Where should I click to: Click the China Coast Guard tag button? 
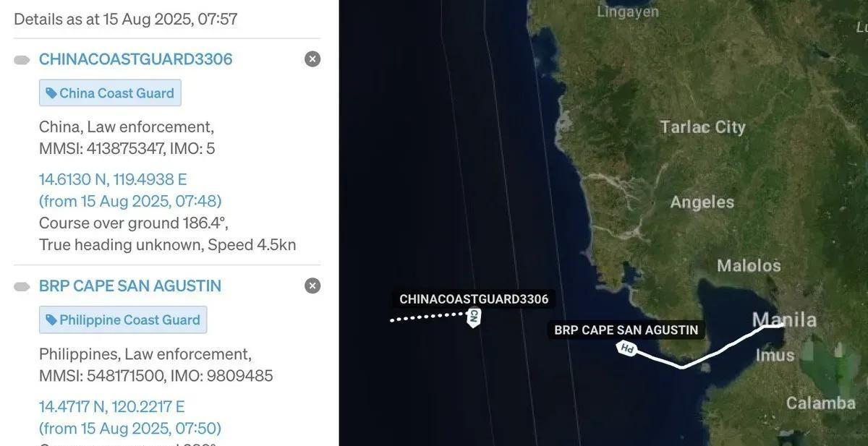tap(110, 93)
